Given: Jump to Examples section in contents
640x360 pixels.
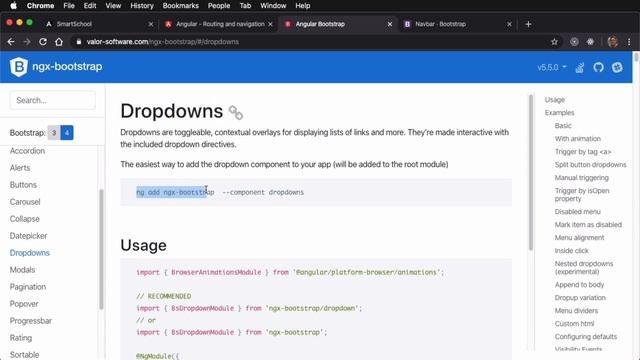Looking at the screenshot, I should coord(559,113).
